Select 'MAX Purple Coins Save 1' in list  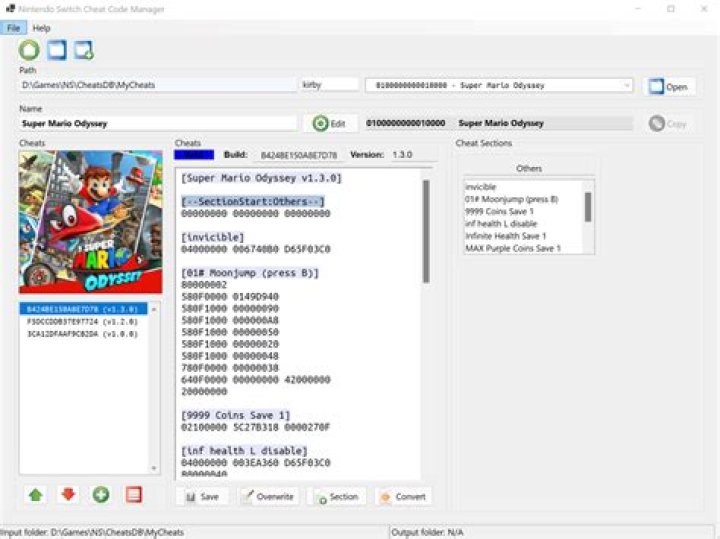[x=513, y=248]
